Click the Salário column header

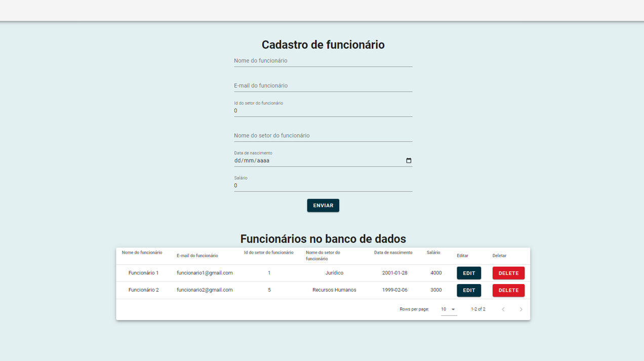(433, 253)
